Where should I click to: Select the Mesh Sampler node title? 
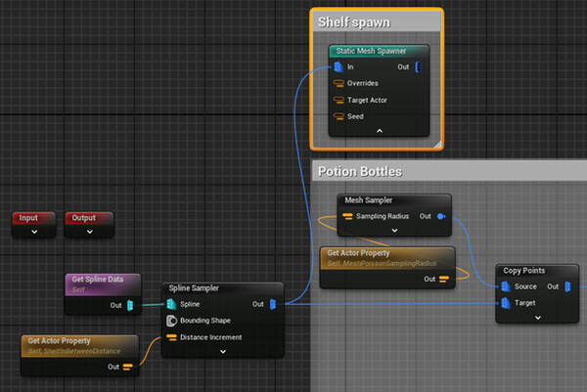(x=369, y=200)
